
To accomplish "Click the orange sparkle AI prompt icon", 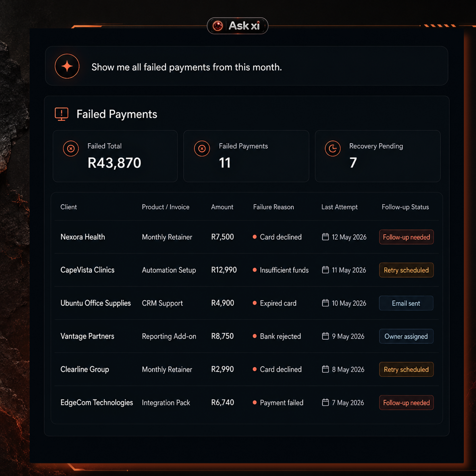I will (67, 66).
